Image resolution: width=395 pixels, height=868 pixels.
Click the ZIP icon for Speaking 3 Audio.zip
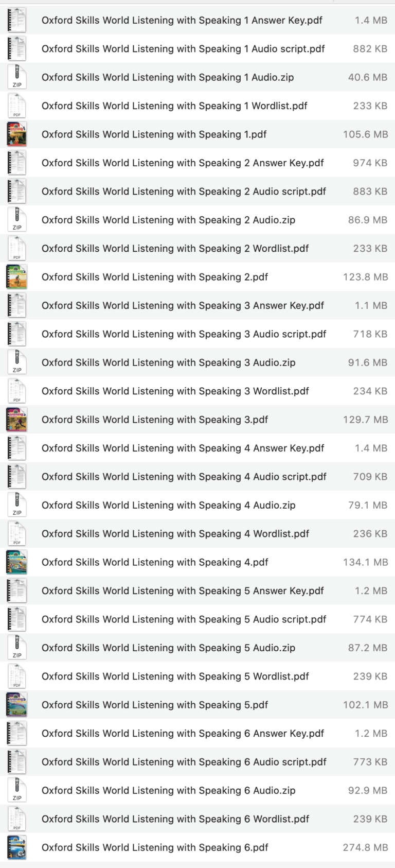point(17,362)
